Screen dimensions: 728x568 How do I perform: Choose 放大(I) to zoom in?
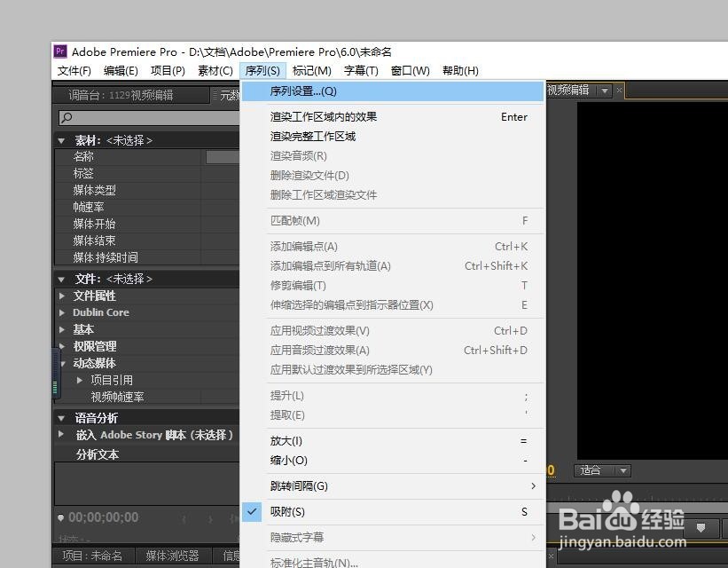click(393, 440)
